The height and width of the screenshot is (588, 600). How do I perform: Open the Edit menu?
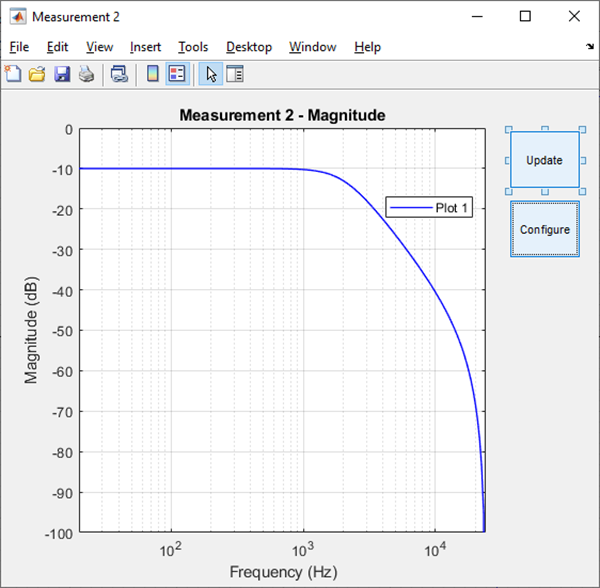pos(57,47)
